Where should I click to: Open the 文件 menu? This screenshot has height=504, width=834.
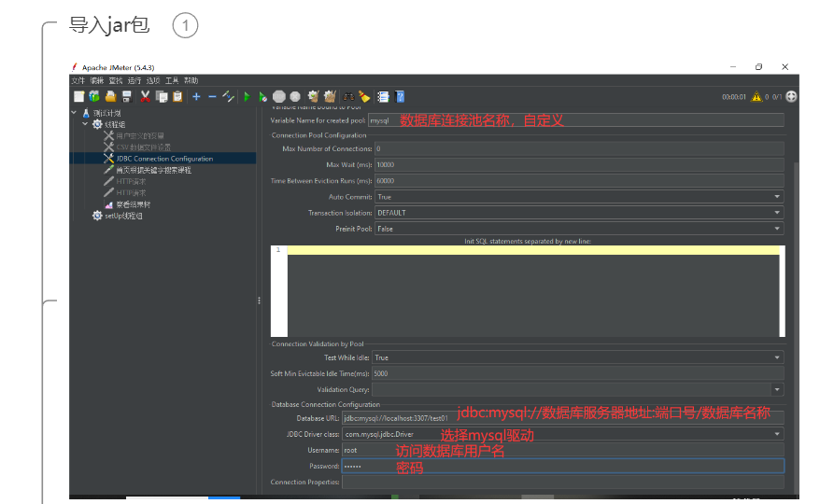point(78,81)
